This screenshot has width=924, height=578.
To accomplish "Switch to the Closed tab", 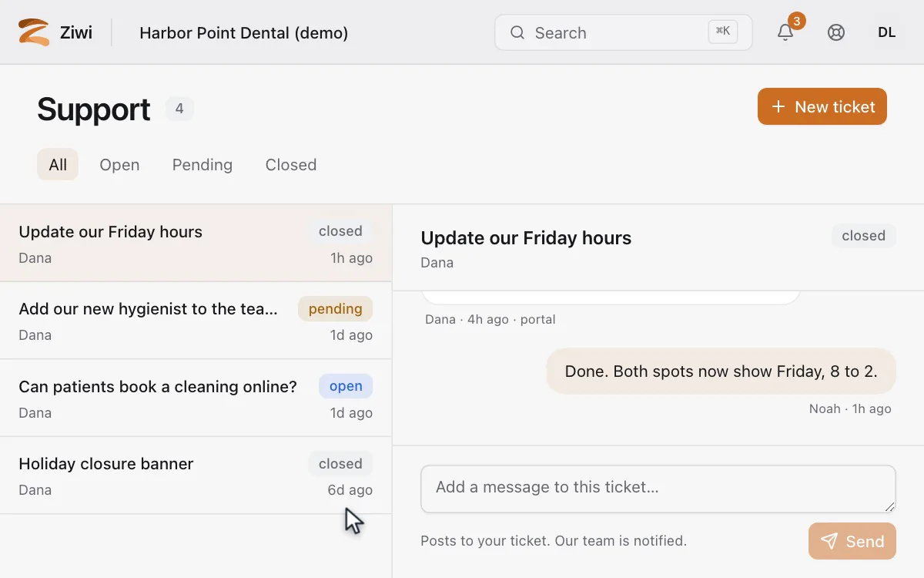I will click(x=291, y=164).
